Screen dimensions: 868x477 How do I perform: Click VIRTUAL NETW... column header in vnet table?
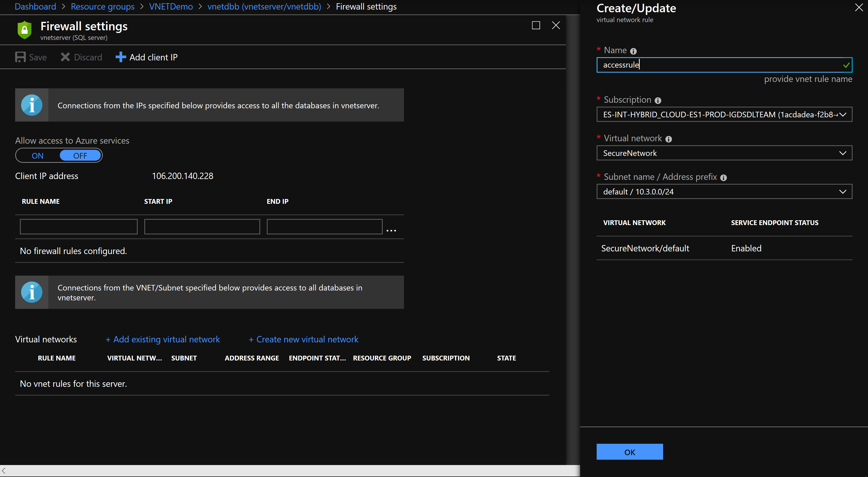coord(134,358)
